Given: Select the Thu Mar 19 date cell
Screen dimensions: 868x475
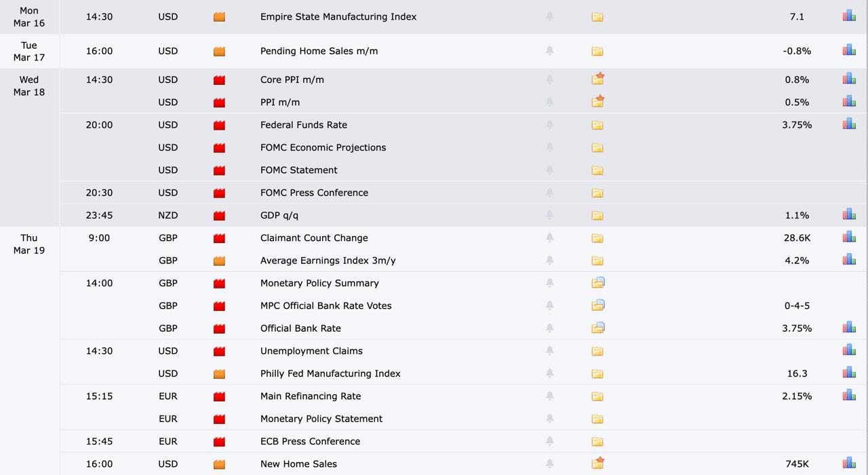Looking at the screenshot, I should 29,244.
